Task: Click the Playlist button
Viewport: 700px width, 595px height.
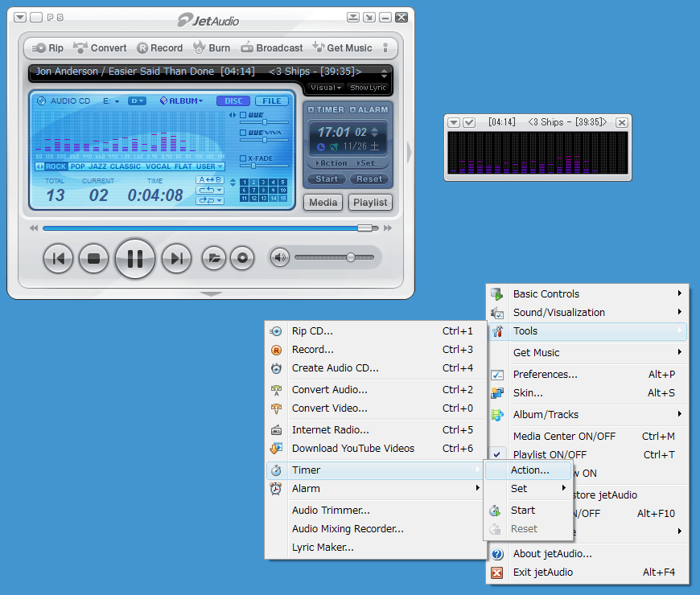Action: (x=370, y=203)
